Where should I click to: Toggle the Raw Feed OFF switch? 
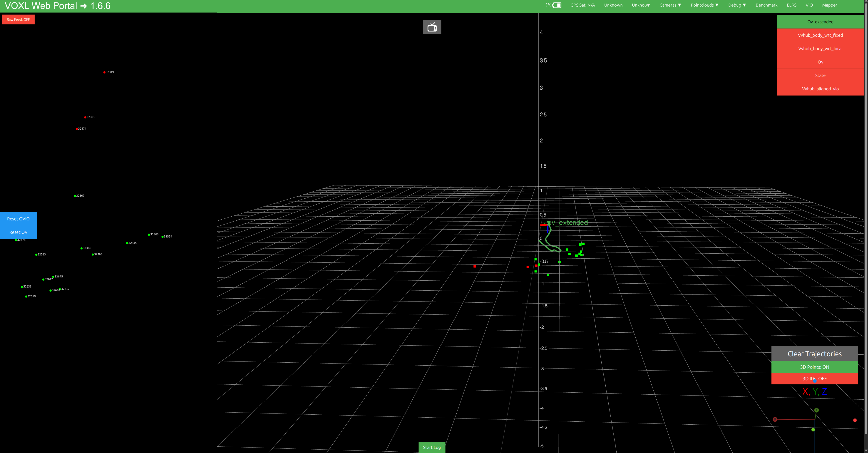click(18, 19)
